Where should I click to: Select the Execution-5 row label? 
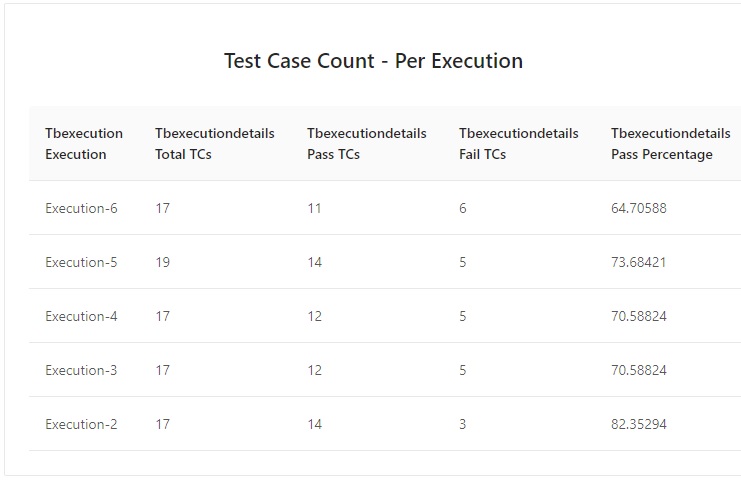[x=81, y=262]
